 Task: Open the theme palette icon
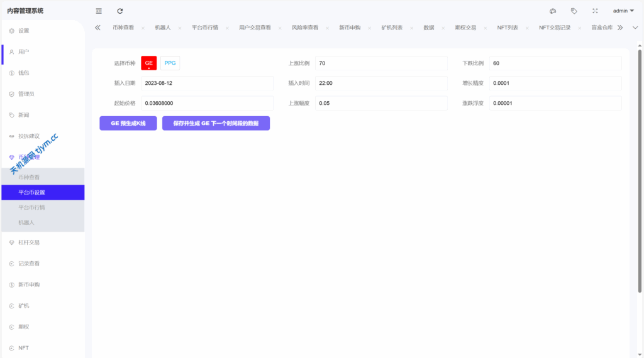point(553,11)
